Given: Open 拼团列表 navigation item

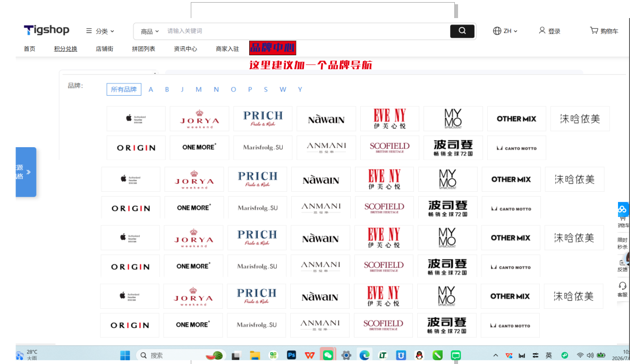Looking at the screenshot, I should tap(143, 49).
